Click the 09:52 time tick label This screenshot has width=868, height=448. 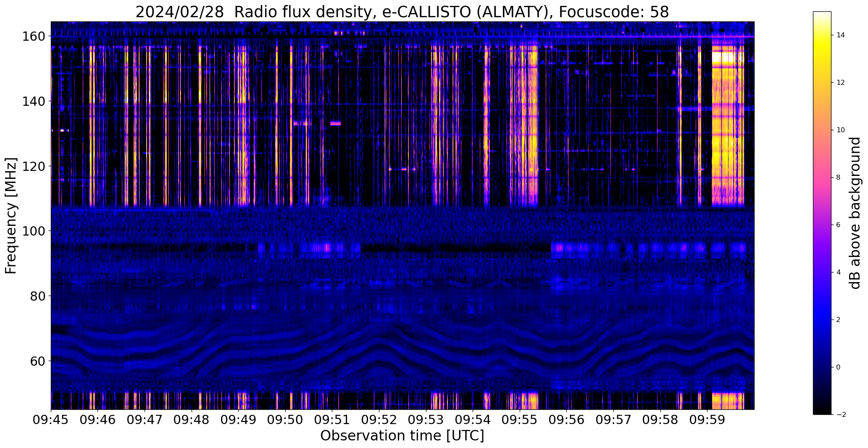(379, 419)
